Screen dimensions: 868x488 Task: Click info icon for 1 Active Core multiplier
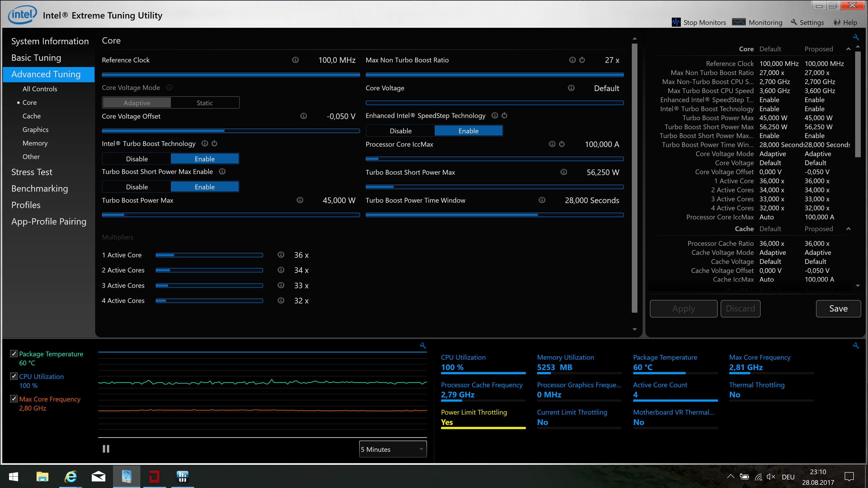click(x=281, y=255)
